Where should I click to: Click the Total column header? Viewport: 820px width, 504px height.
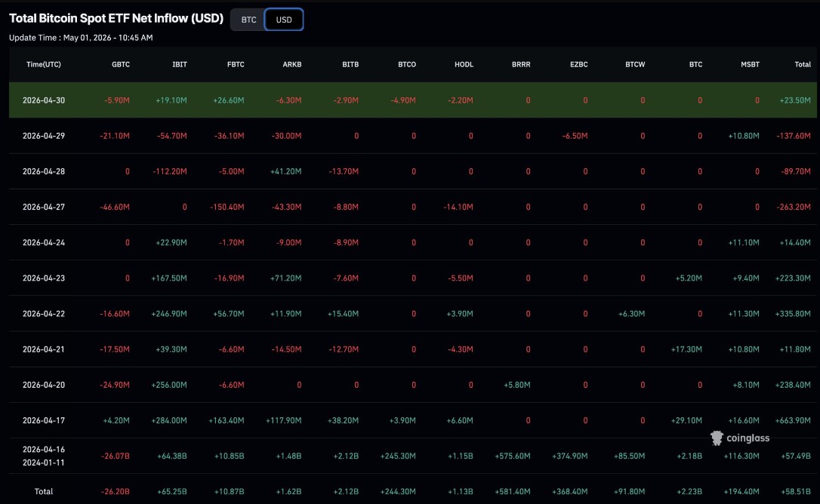point(803,64)
